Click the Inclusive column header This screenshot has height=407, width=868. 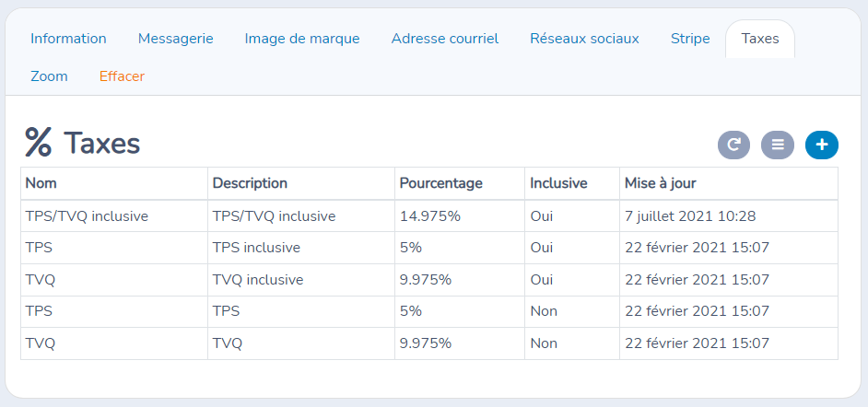pyautogui.click(x=572, y=183)
